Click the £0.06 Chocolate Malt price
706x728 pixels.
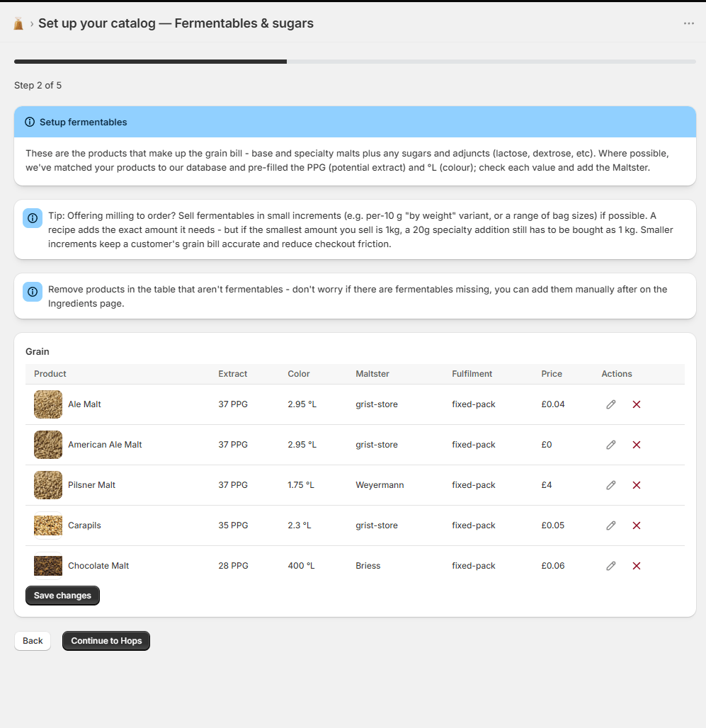553,566
